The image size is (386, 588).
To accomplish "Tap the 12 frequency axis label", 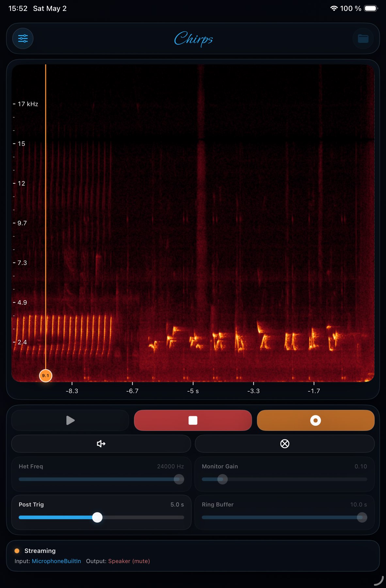I will pos(21,183).
